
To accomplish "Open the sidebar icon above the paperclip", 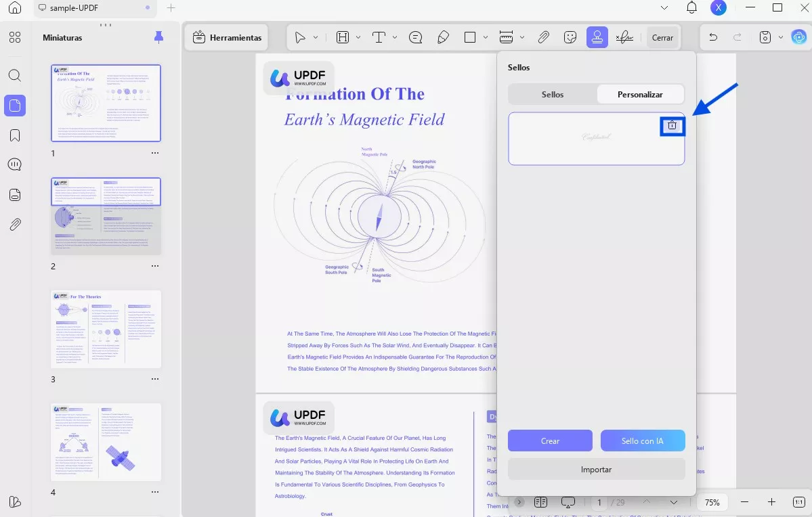I will [15, 195].
